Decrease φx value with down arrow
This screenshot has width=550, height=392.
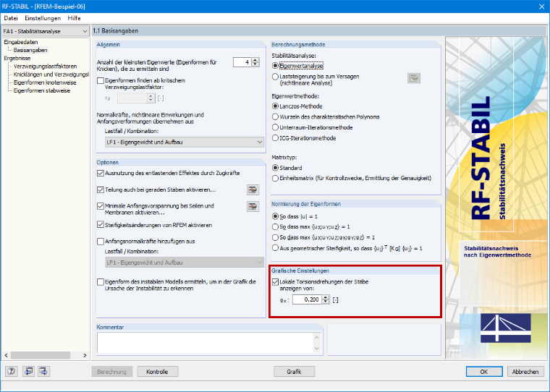(326, 302)
